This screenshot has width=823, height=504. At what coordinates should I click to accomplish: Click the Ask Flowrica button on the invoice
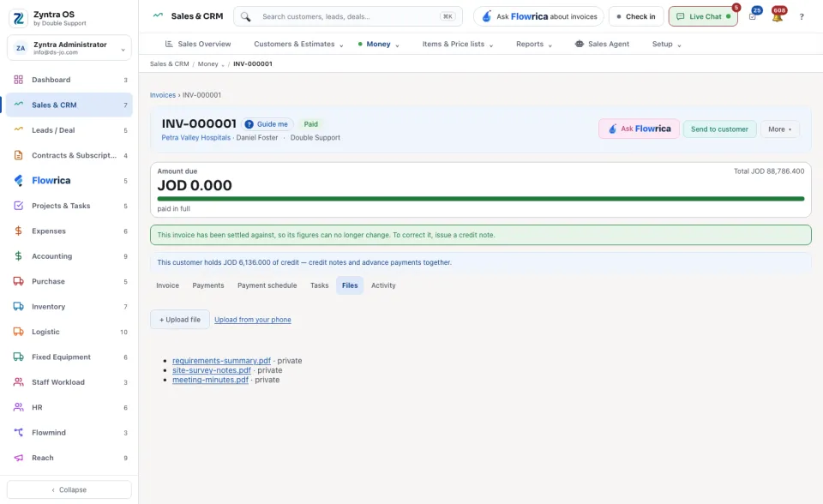coord(639,129)
